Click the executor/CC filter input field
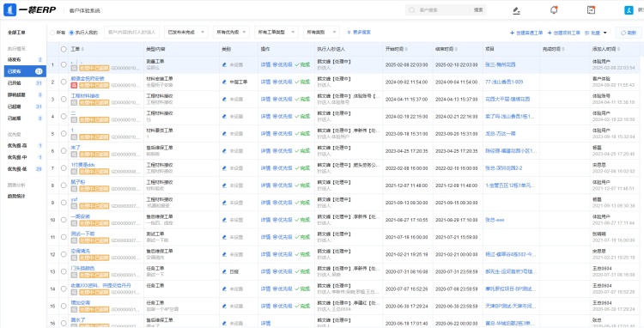This screenshot has width=644, height=328. (132, 32)
